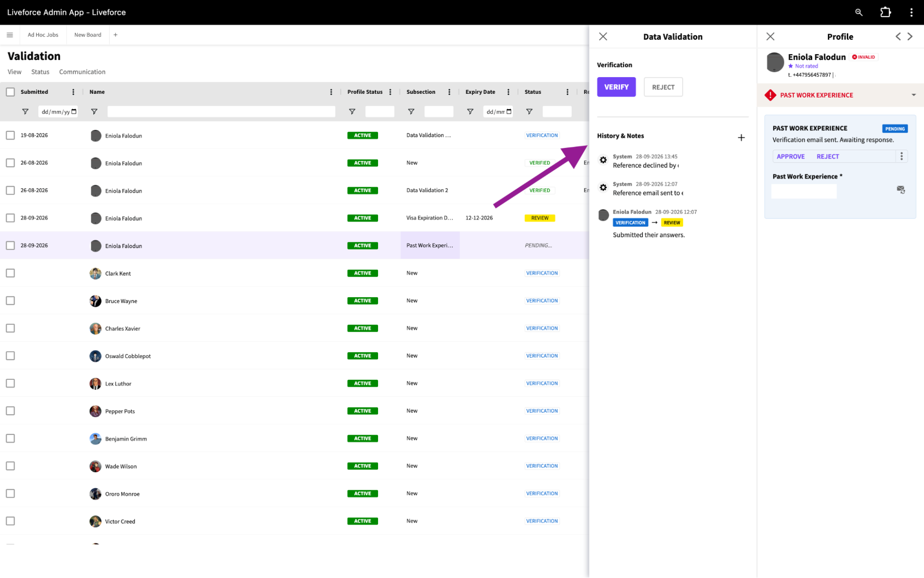Viewport: 924px width, 578px height.
Task: Open Submitted column options menu
Action: click(73, 92)
